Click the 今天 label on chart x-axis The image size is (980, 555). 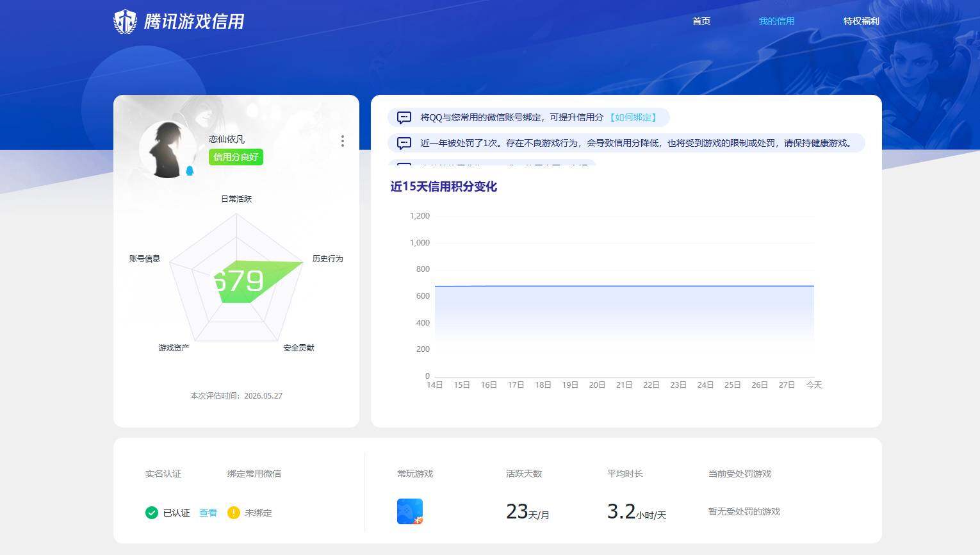point(814,385)
